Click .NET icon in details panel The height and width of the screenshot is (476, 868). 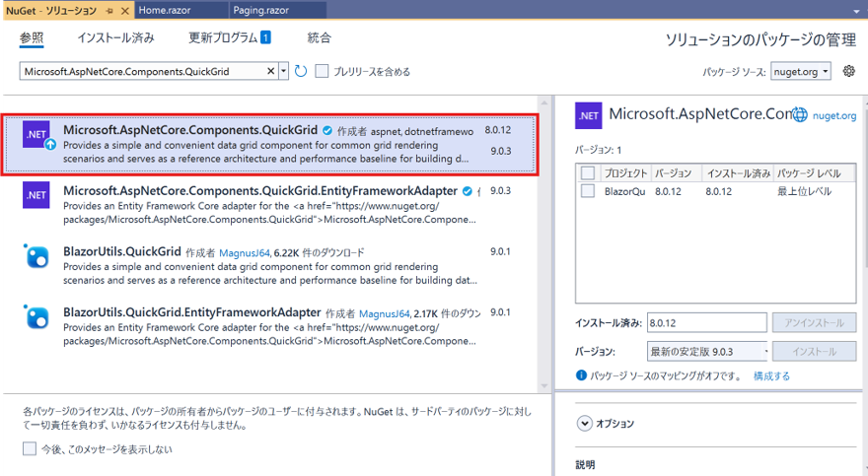589,115
